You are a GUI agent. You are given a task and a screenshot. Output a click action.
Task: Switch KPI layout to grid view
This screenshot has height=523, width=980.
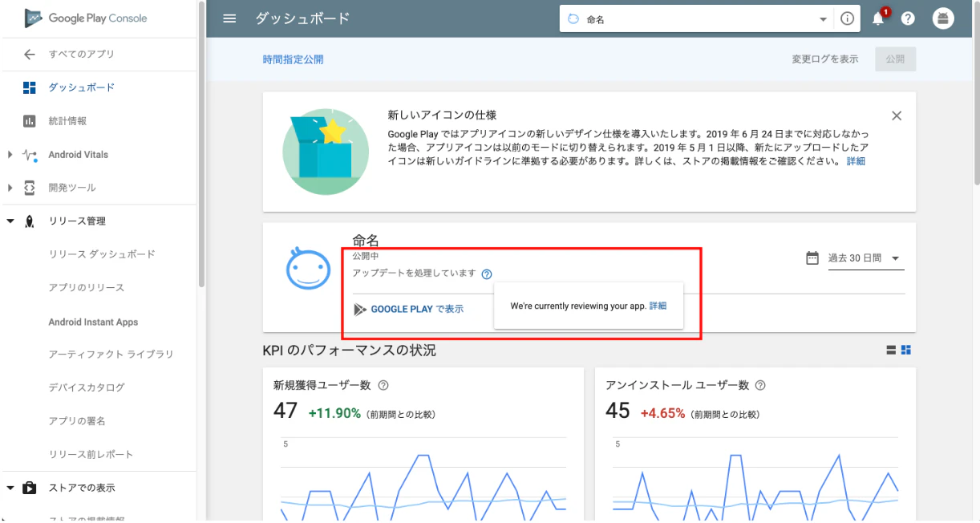906,350
